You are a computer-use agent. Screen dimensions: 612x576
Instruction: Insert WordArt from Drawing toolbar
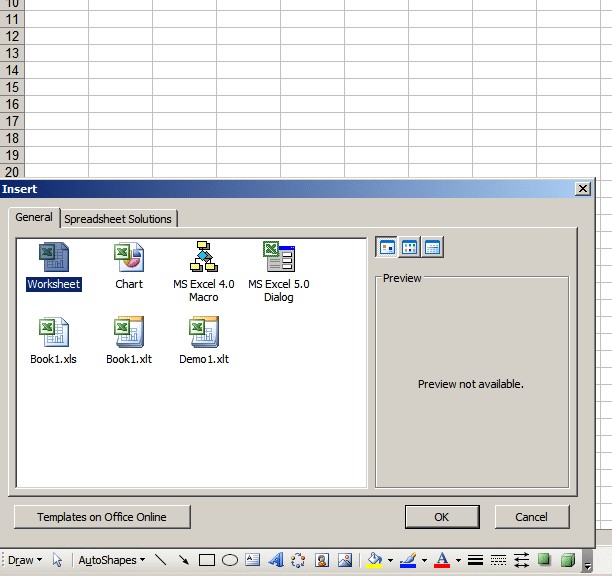click(276, 560)
